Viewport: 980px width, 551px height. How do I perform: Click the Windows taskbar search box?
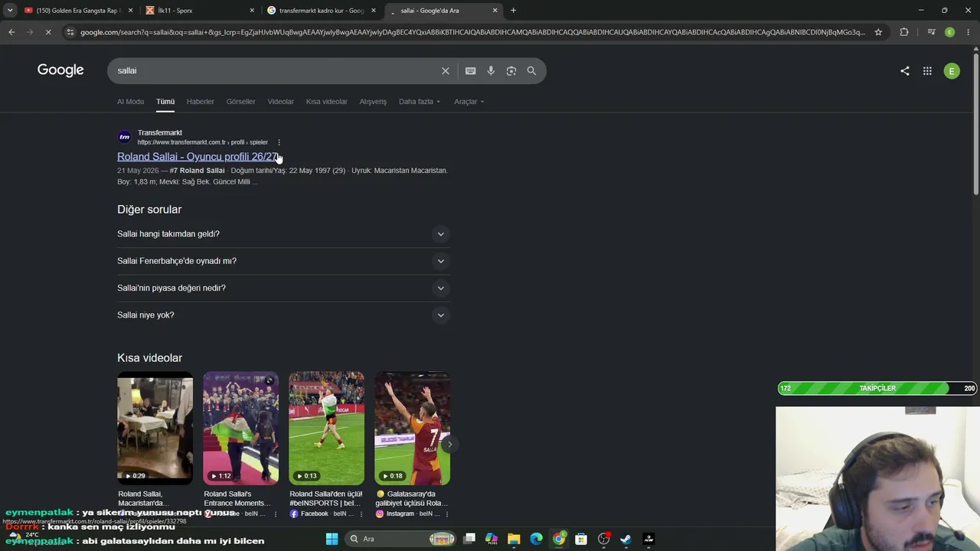click(x=401, y=539)
